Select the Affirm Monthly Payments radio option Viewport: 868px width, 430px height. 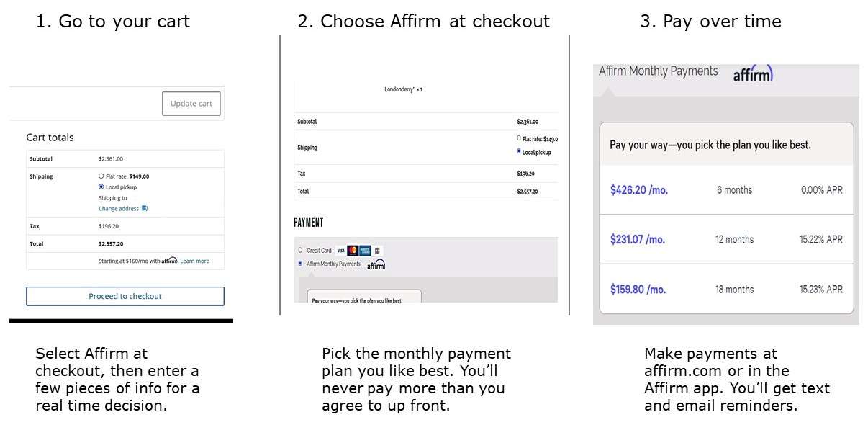[300, 264]
